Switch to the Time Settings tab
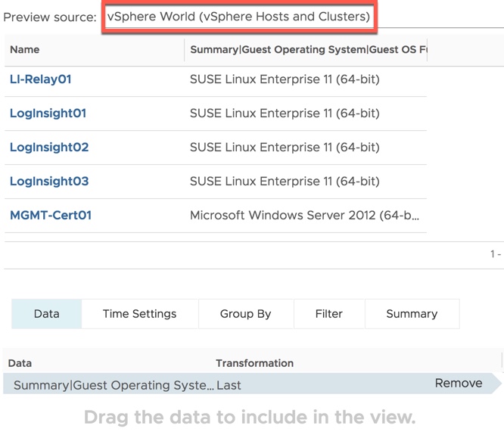504x438 pixels. [139, 314]
